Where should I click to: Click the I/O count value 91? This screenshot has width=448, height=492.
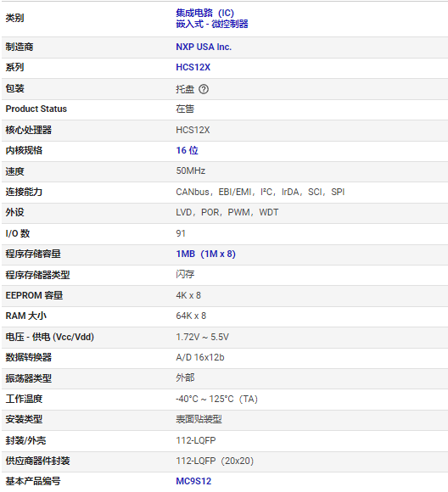[181, 233]
